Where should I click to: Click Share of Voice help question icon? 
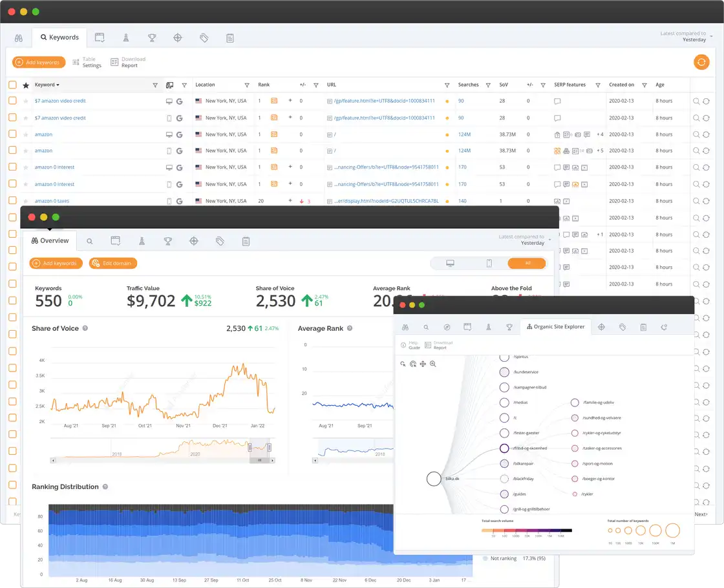pos(85,329)
